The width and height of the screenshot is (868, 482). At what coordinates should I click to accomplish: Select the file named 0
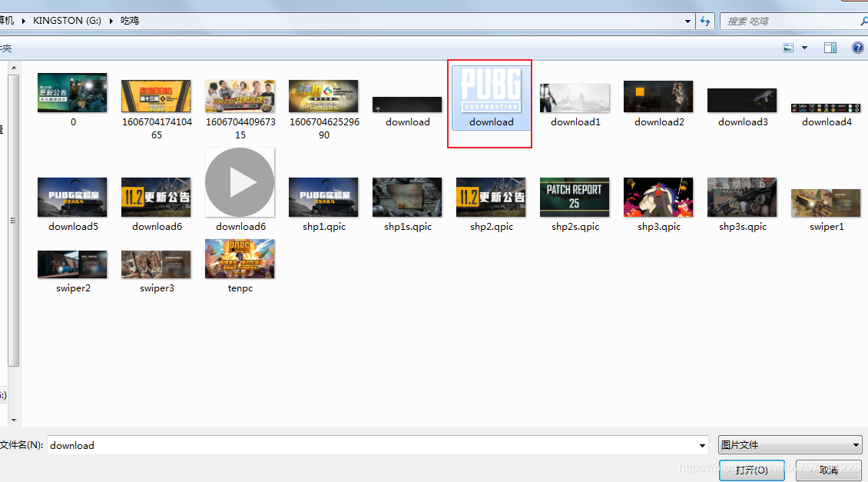pos(72,100)
